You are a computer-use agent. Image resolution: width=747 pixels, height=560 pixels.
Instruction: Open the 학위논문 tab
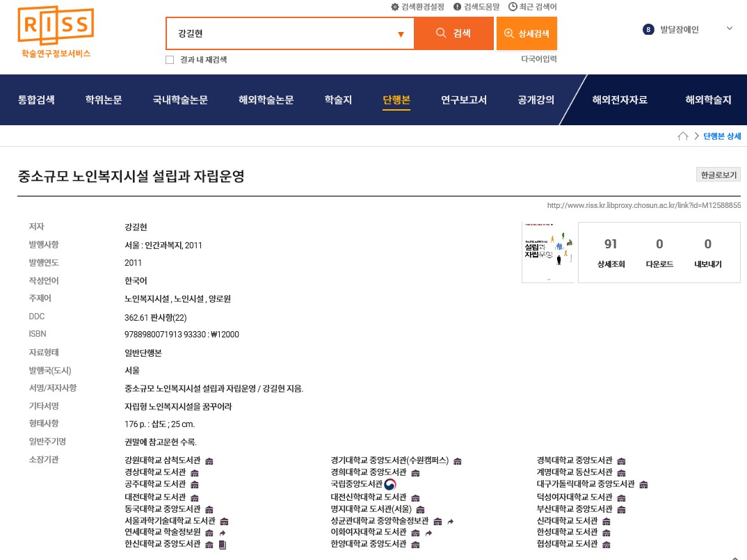(x=104, y=100)
